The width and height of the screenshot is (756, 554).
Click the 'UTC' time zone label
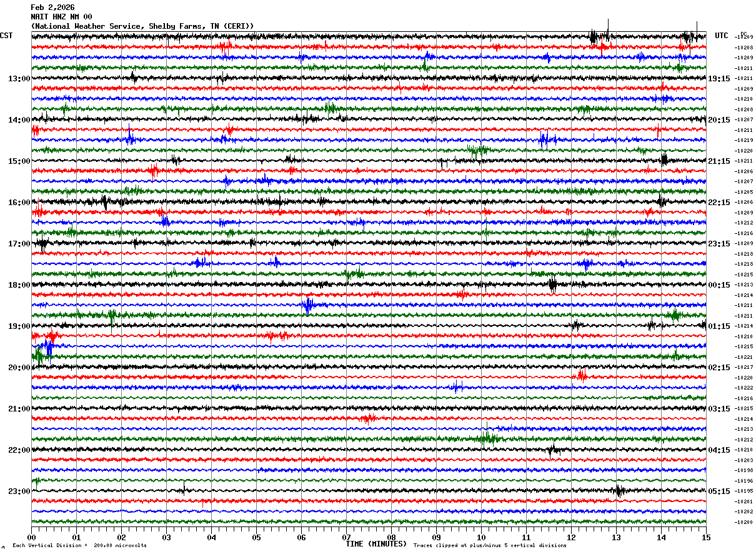(x=722, y=36)
